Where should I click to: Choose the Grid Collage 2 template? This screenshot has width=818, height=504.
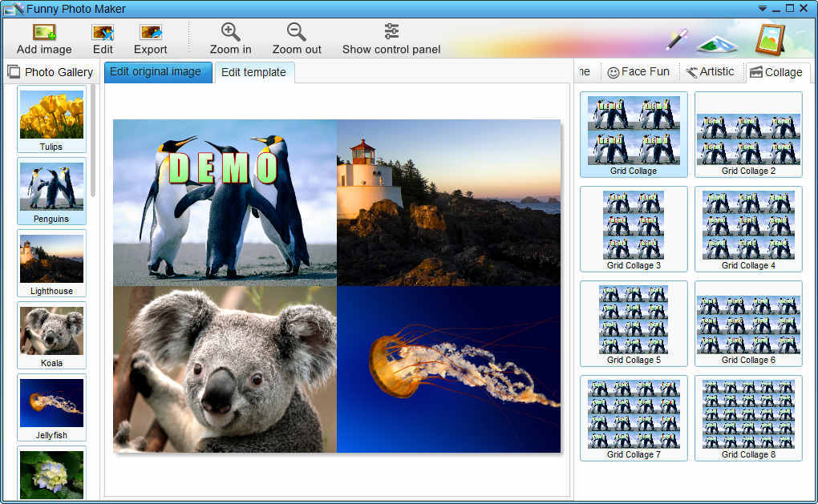(x=748, y=135)
